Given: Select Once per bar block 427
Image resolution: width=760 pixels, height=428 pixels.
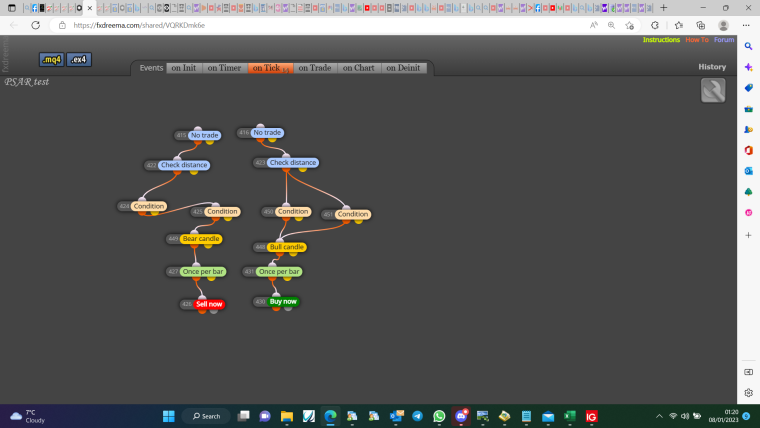Looking at the screenshot, I should pyautogui.click(x=203, y=271).
